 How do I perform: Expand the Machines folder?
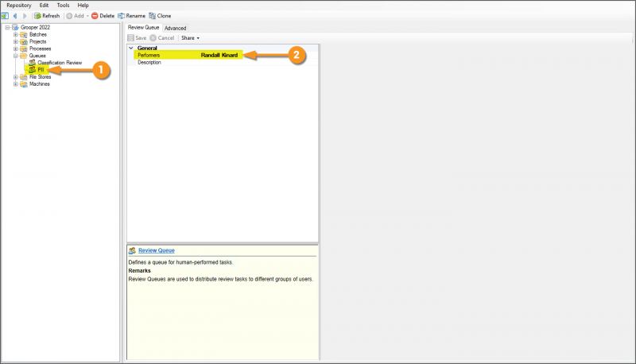15,84
